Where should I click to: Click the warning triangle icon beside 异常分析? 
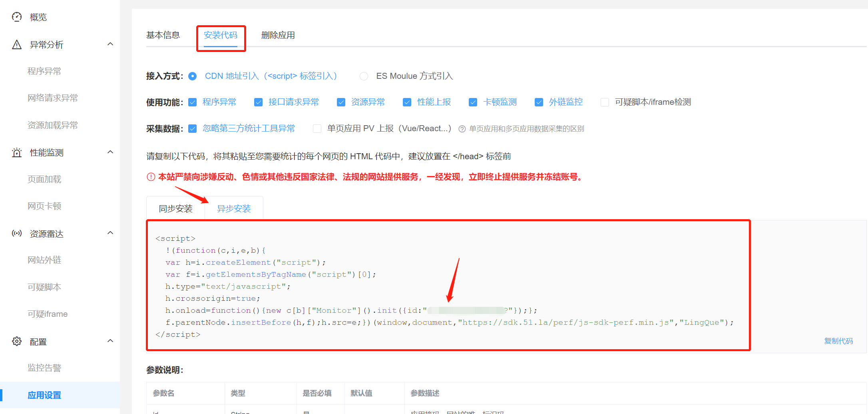tap(17, 44)
